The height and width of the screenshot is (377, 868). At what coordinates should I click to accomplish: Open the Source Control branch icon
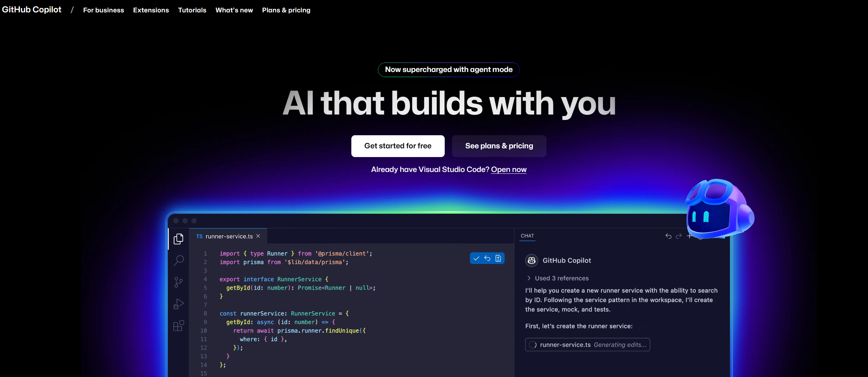(178, 282)
